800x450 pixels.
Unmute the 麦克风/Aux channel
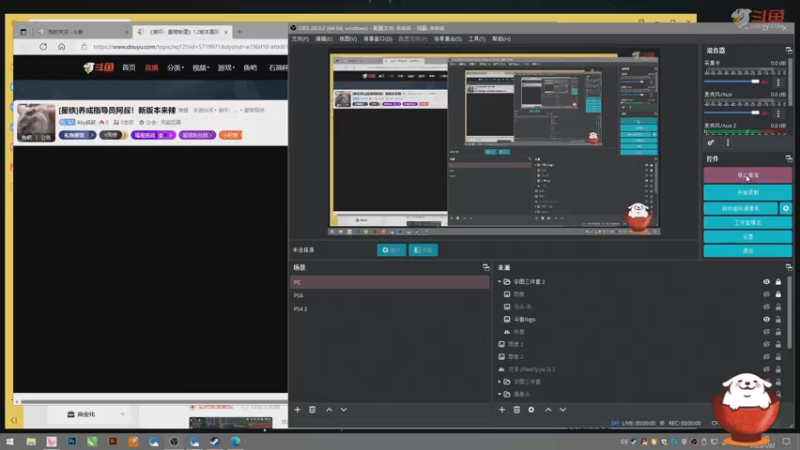pos(765,113)
